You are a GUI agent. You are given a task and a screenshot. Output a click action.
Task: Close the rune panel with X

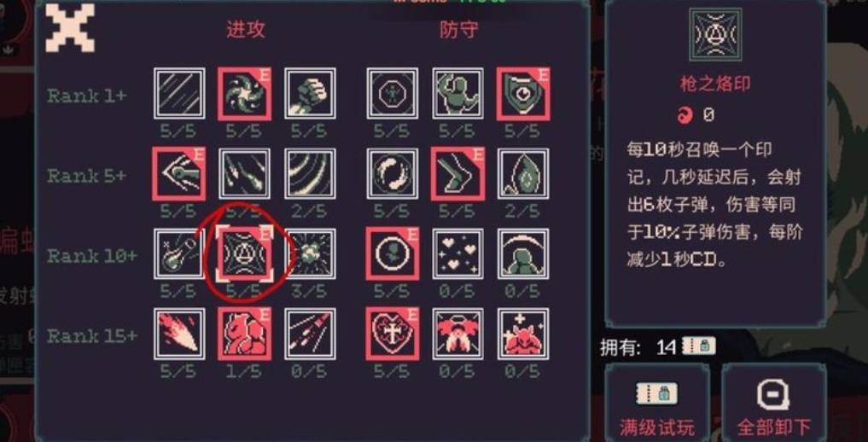coord(70,27)
